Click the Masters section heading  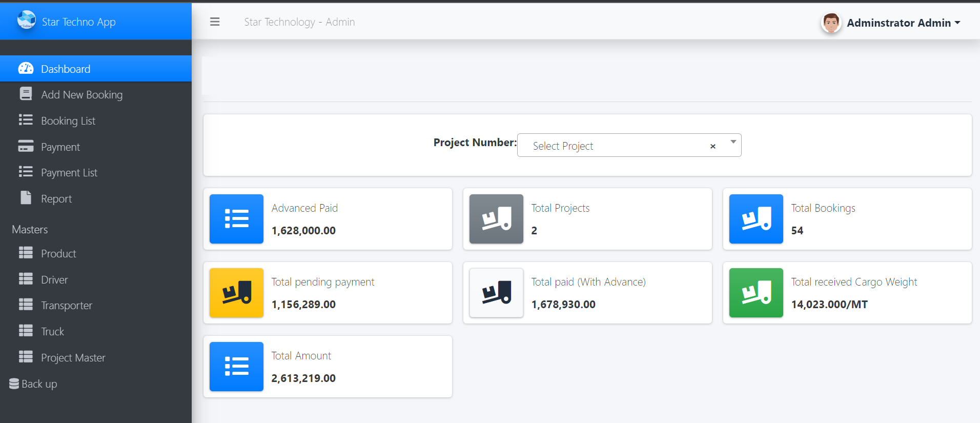[x=30, y=229]
